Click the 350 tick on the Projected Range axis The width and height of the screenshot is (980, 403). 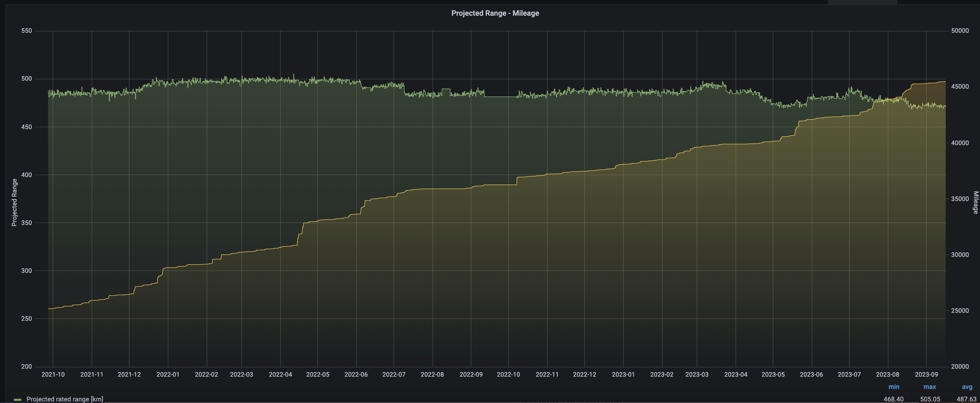[27, 223]
